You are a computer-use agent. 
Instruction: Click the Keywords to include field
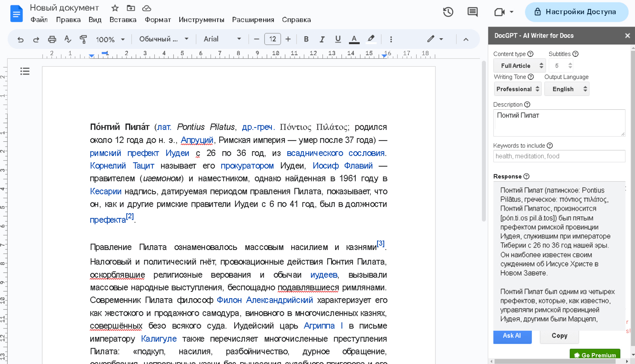tap(559, 156)
